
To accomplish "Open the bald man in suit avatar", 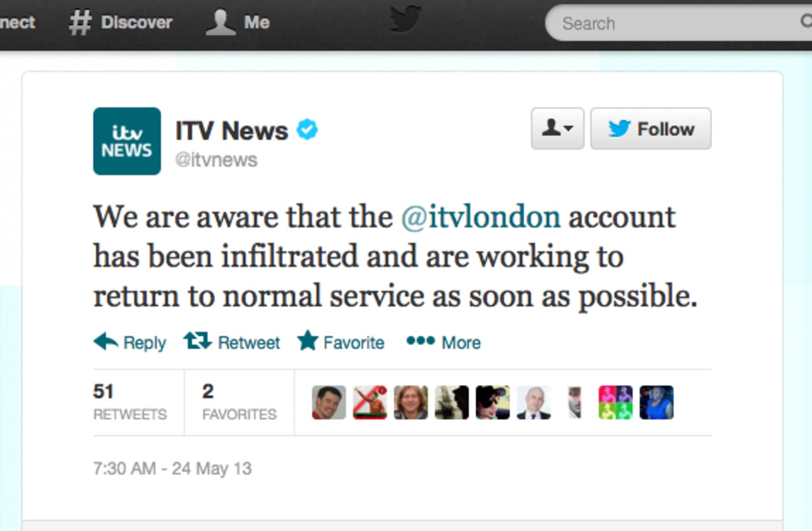I will click(x=534, y=402).
